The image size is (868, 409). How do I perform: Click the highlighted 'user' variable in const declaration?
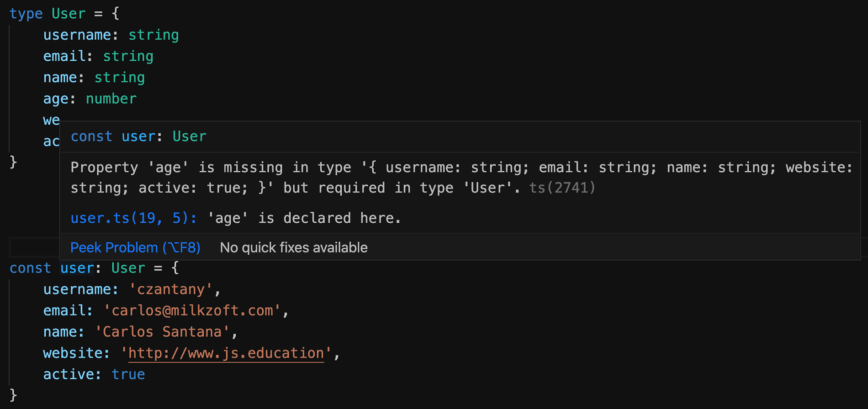click(77, 268)
